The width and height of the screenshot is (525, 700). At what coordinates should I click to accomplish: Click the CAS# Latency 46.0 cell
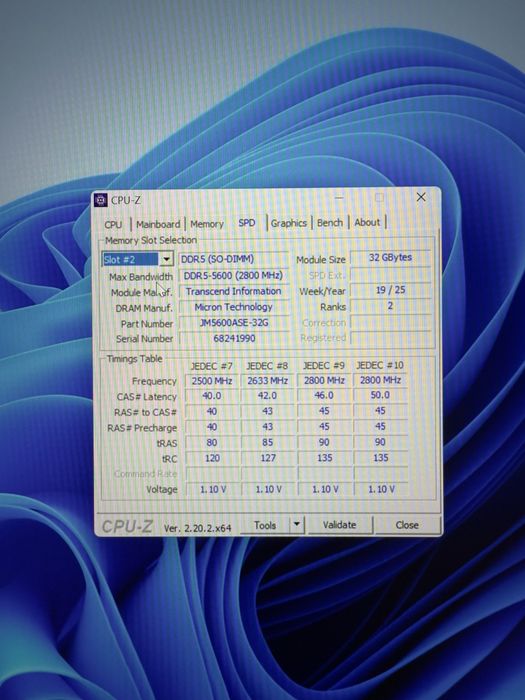pos(324,395)
